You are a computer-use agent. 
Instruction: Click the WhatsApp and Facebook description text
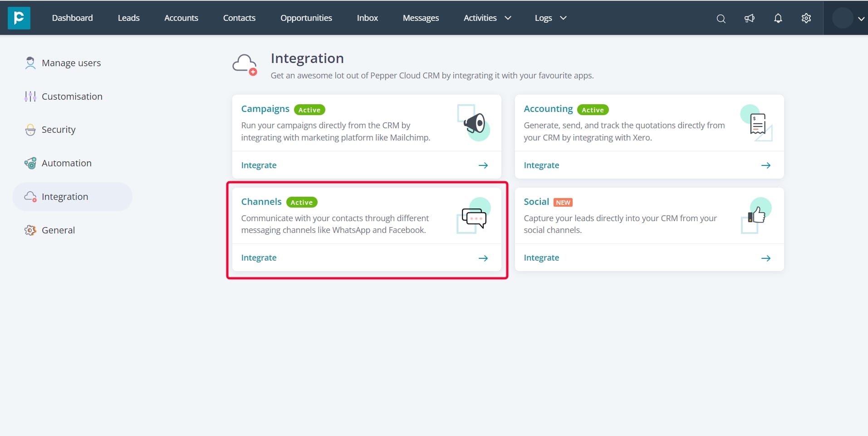pyautogui.click(x=335, y=224)
